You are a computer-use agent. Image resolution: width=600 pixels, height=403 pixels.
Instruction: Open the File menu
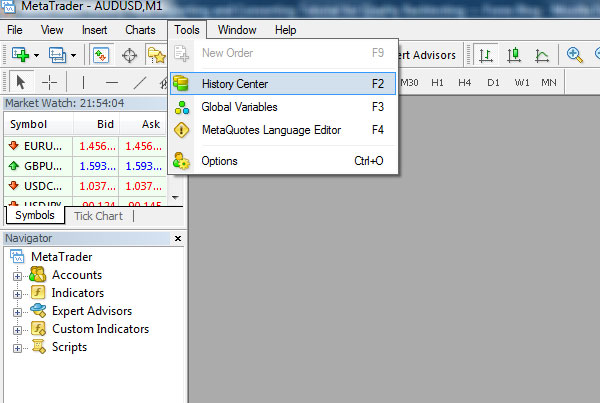coord(15,30)
